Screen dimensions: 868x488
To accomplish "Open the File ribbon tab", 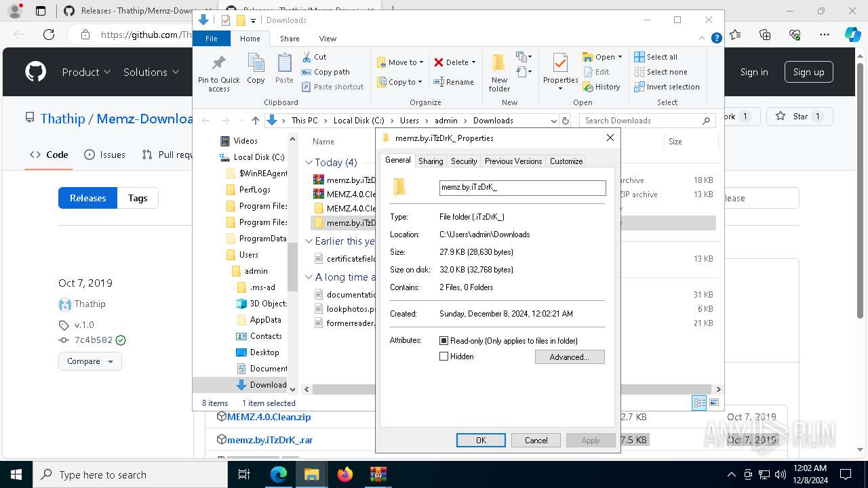I will point(212,39).
